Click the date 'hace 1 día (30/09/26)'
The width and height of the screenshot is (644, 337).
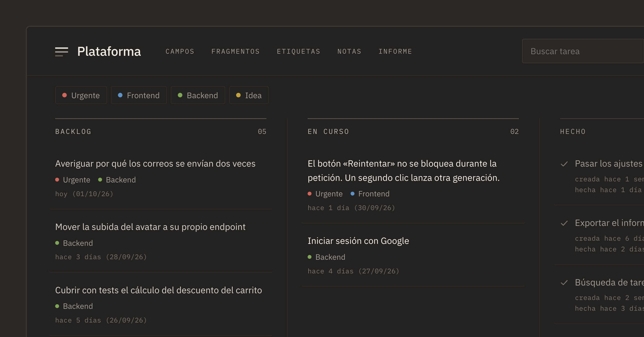click(352, 208)
